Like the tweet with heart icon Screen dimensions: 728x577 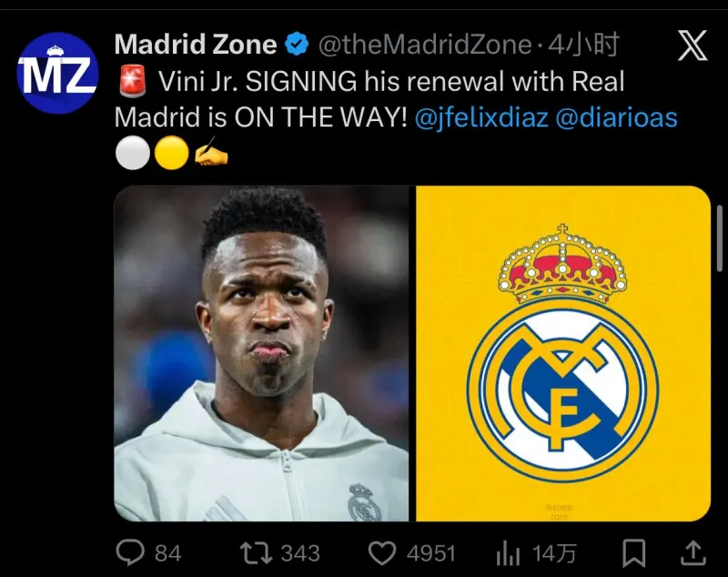pyautogui.click(x=381, y=553)
